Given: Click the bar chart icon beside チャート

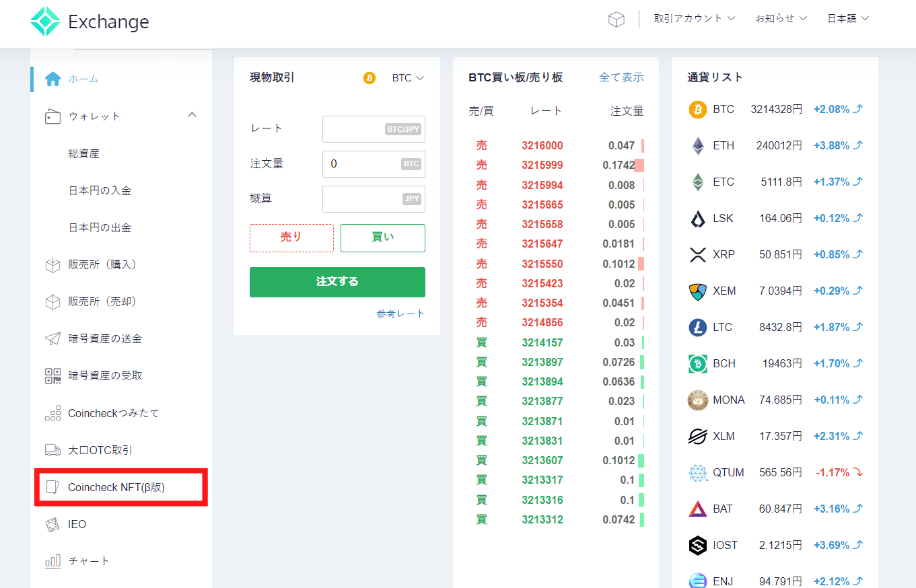Looking at the screenshot, I should [53, 561].
